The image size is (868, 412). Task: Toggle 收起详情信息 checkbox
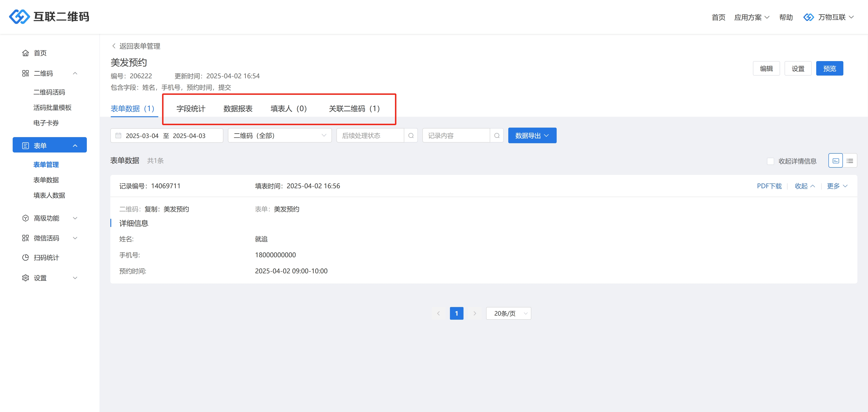coord(770,161)
